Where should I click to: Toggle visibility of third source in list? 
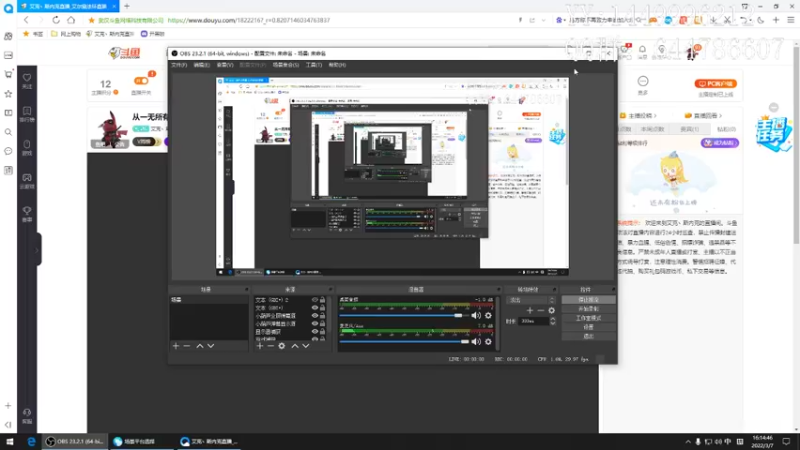click(315, 316)
